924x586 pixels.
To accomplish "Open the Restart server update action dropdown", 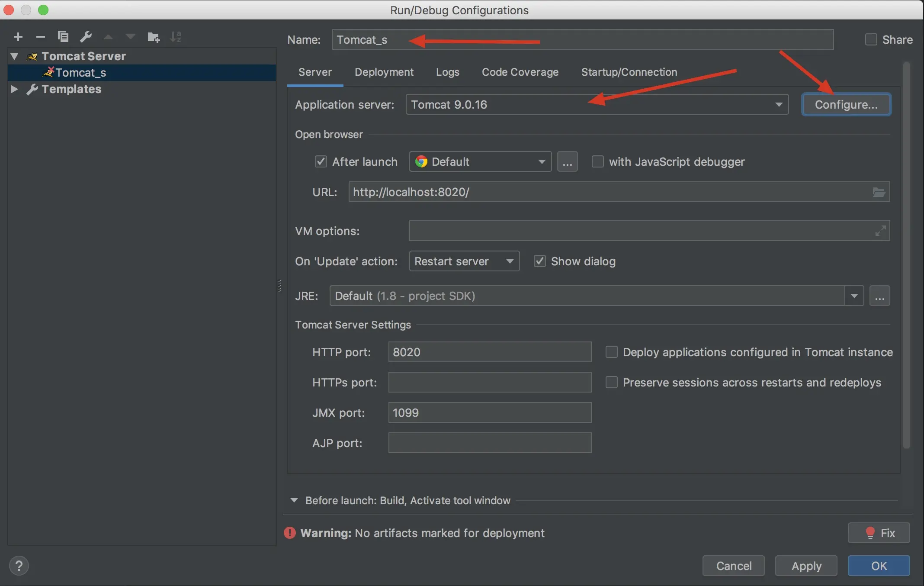I will point(464,261).
